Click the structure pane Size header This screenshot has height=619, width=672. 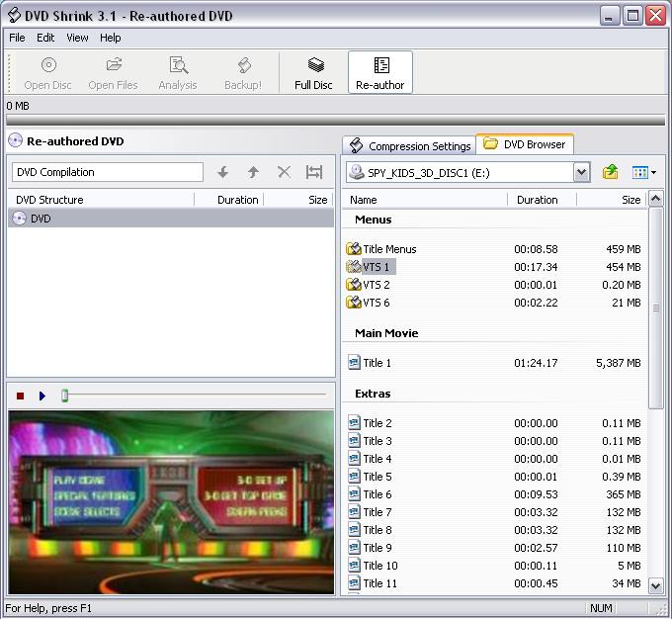click(298, 200)
